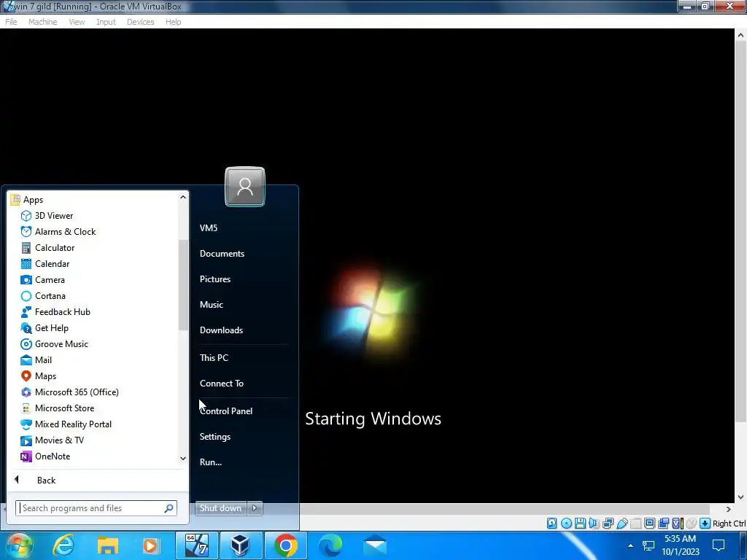
Task: Open Microsoft Edge from taskbar
Action: pos(330,545)
